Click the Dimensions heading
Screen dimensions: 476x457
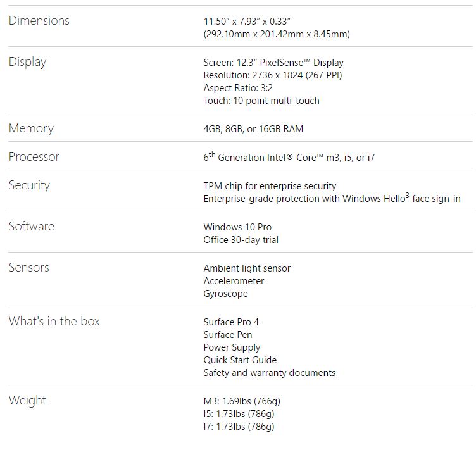coord(39,21)
